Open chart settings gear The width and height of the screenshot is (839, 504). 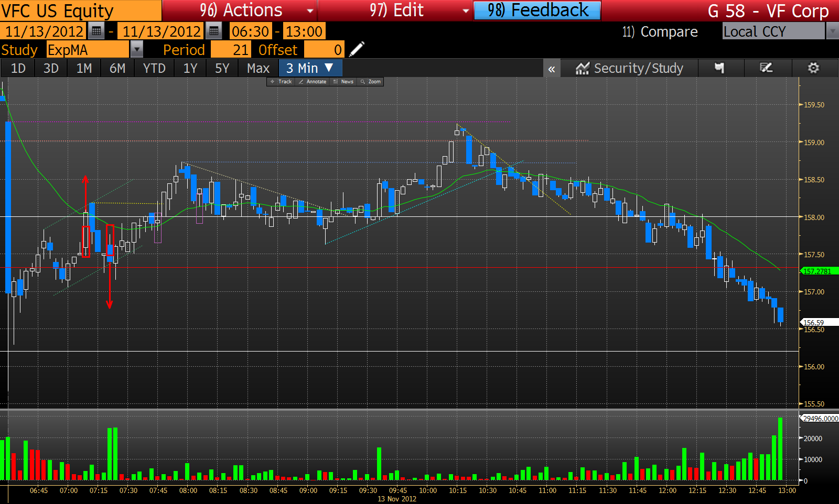tap(813, 68)
